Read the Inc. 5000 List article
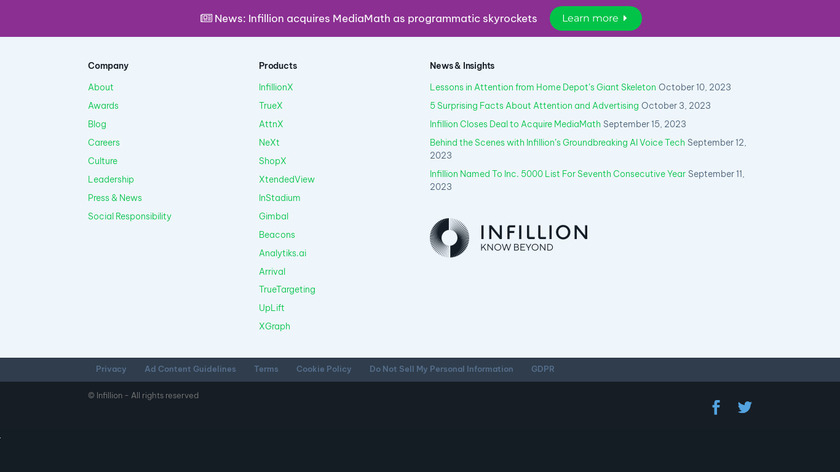The image size is (840, 472). [558, 174]
